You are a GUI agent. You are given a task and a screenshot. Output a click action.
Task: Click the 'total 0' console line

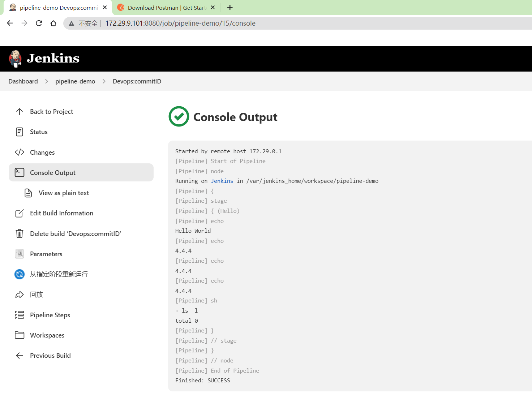tap(186, 321)
